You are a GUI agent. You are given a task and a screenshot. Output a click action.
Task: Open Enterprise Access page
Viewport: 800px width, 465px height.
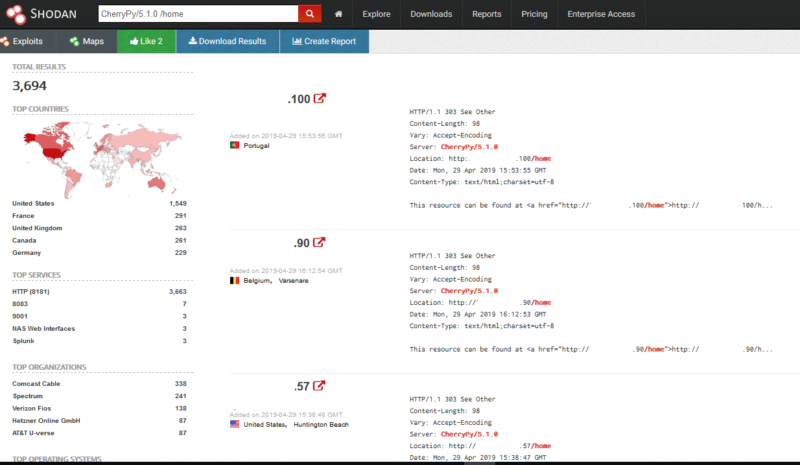tap(601, 14)
